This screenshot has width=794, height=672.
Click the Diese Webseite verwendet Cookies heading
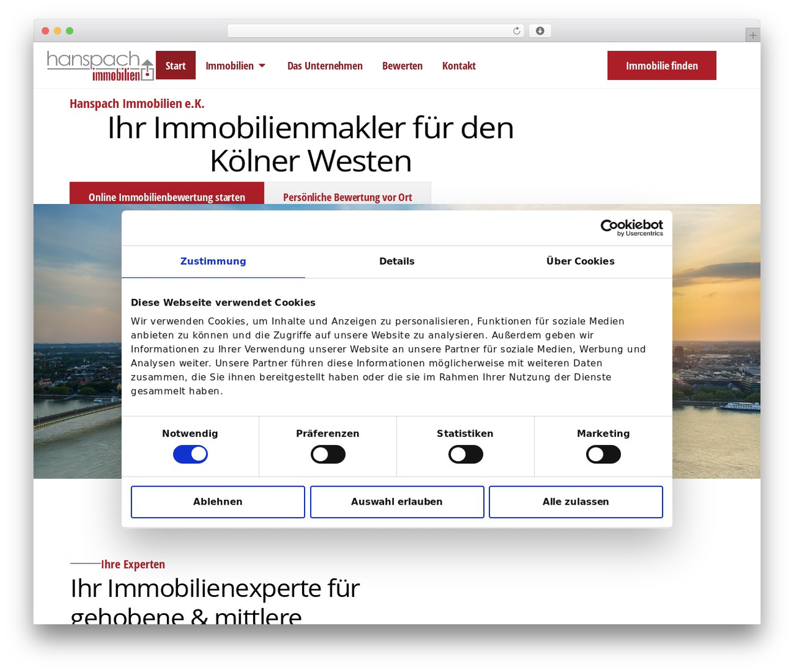223,303
